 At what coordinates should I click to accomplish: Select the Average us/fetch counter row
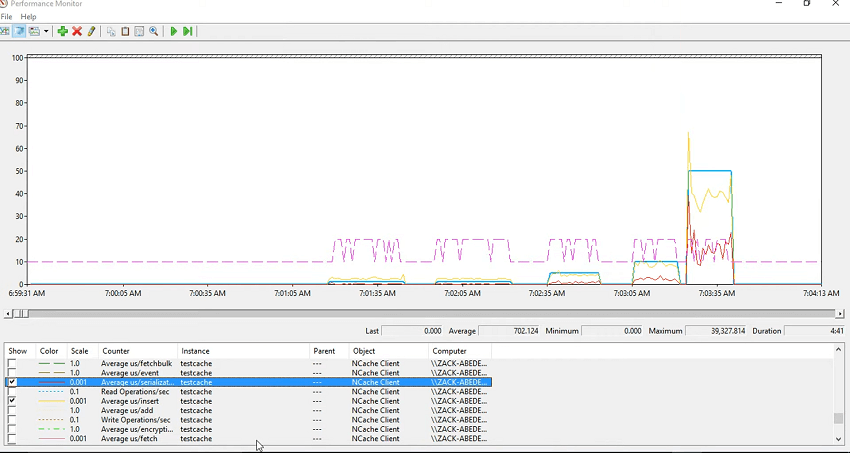click(248, 438)
